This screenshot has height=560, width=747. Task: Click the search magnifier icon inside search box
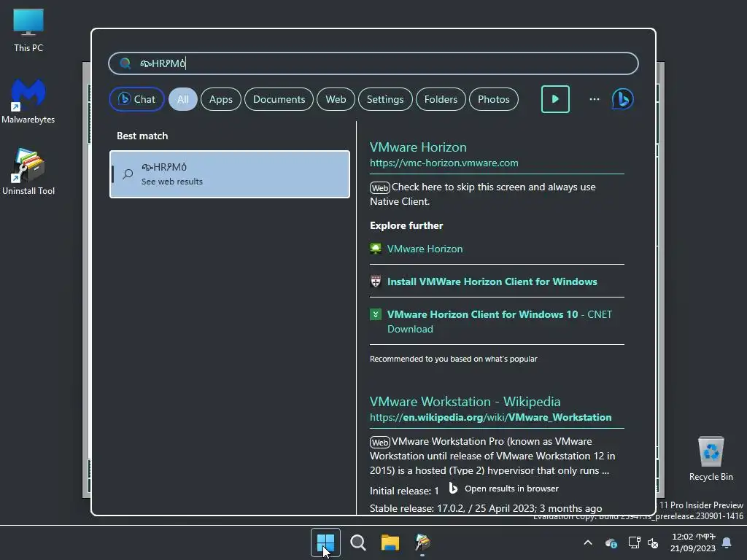click(125, 63)
